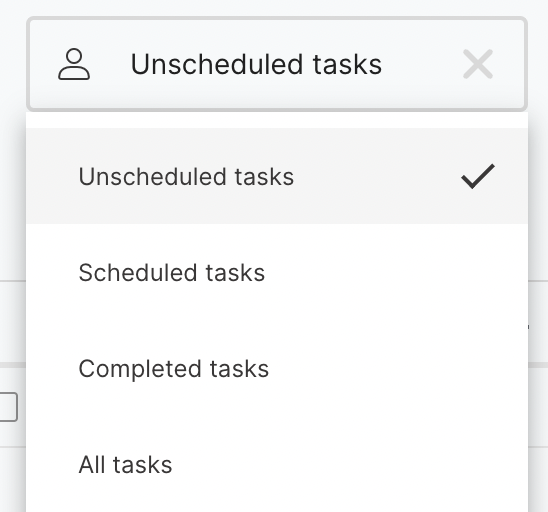Click the user silhouette icon
This screenshot has height=512, width=548.
[x=74, y=64]
